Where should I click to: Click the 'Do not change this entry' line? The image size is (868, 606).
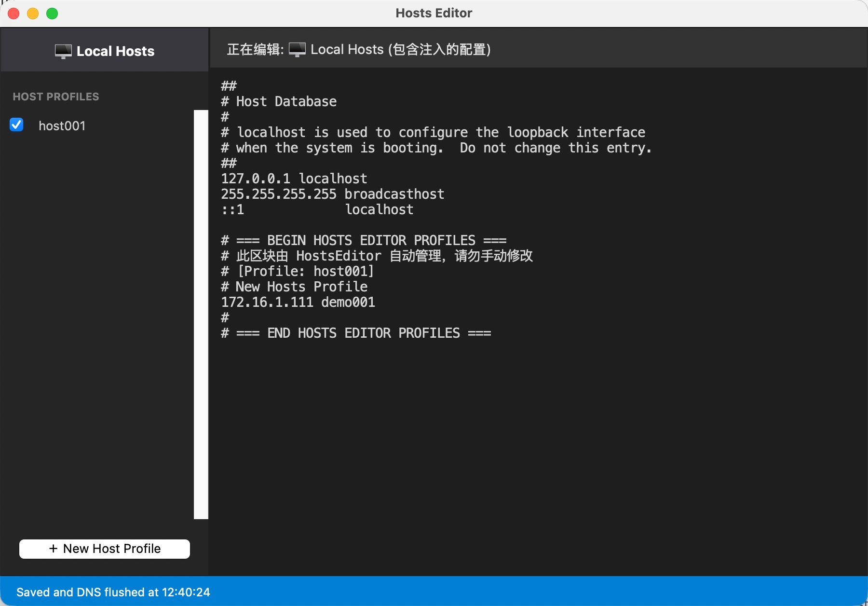pyautogui.click(x=436, y=148)
